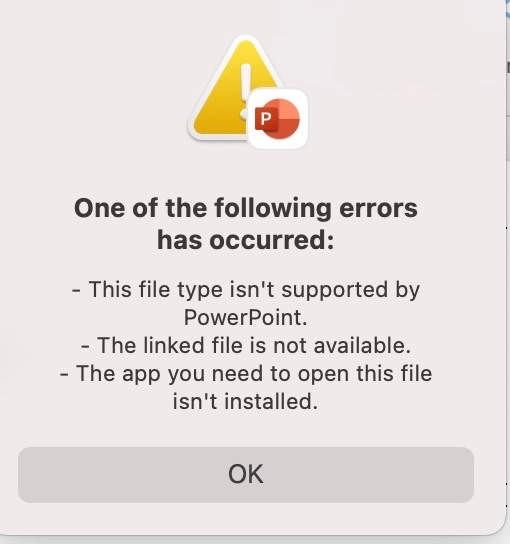Click the empty dialog area between icon and heading
Screen dimensions: 510x544
pyautogui.click(x=246, y=172)
